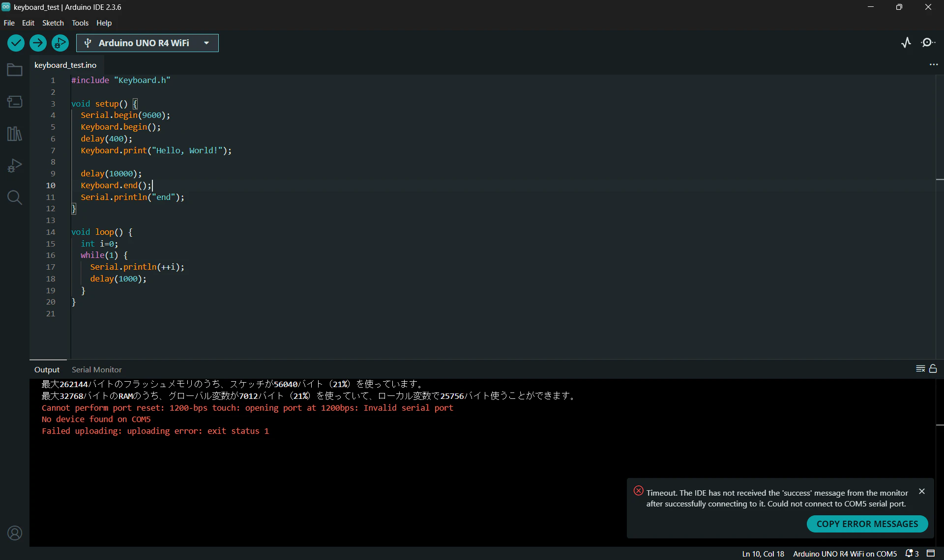This screenshot has height=560, width=944.
Task: Click the output panel vertical scrollbar
Action: pos(940,462)
